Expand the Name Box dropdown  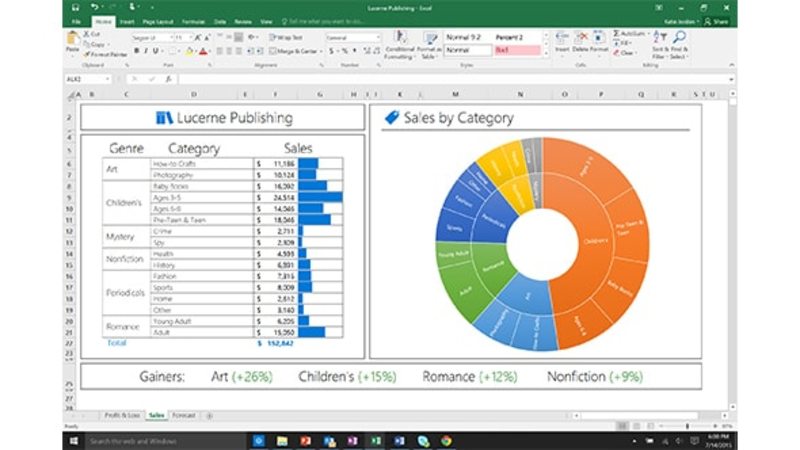point(107,79)
